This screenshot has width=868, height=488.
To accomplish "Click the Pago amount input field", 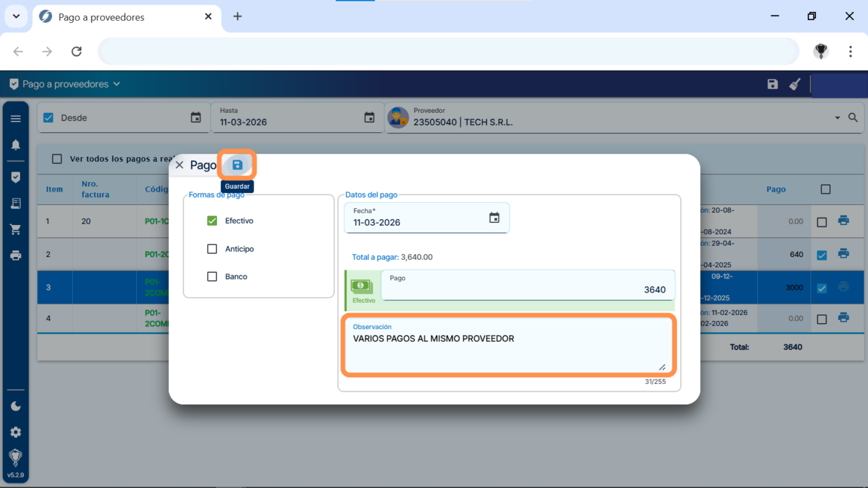I will [527, 289].
